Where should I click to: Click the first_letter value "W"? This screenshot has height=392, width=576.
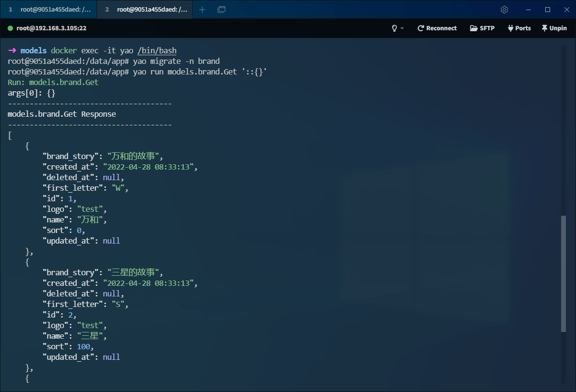pyautogui.click(x=118, y=188)
